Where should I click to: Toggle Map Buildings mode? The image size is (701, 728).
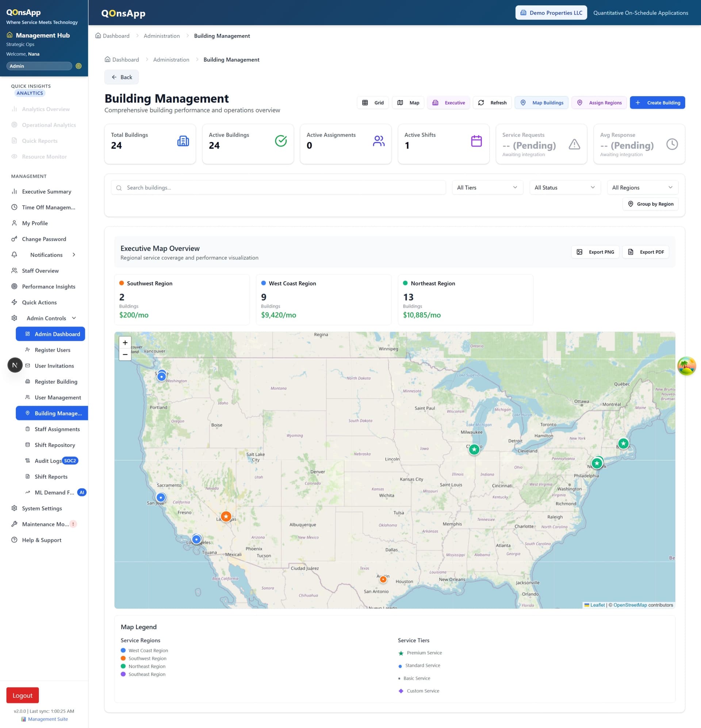pyautogui.click(x=541, y=103)
